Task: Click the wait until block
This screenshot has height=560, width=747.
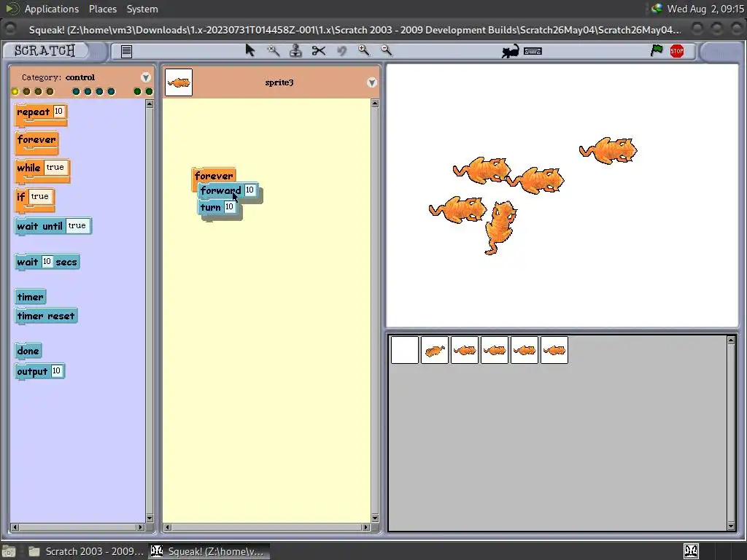Action: (39, 226)
